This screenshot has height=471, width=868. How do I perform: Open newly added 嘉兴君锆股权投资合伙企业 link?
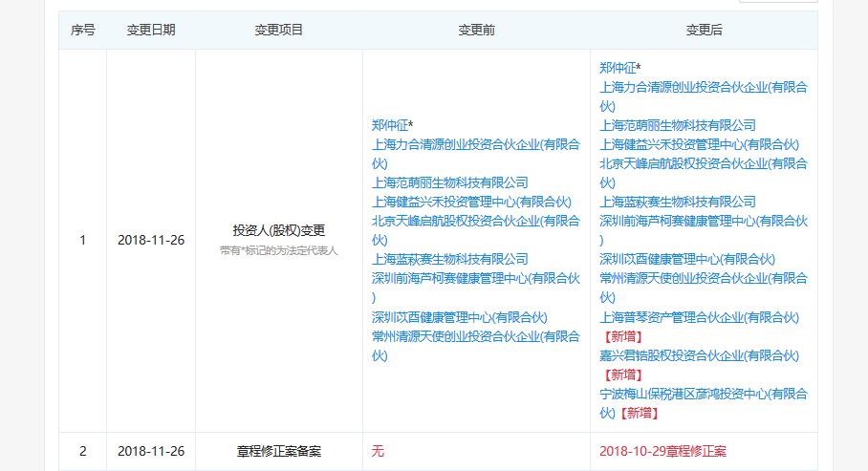pos(699,355)
